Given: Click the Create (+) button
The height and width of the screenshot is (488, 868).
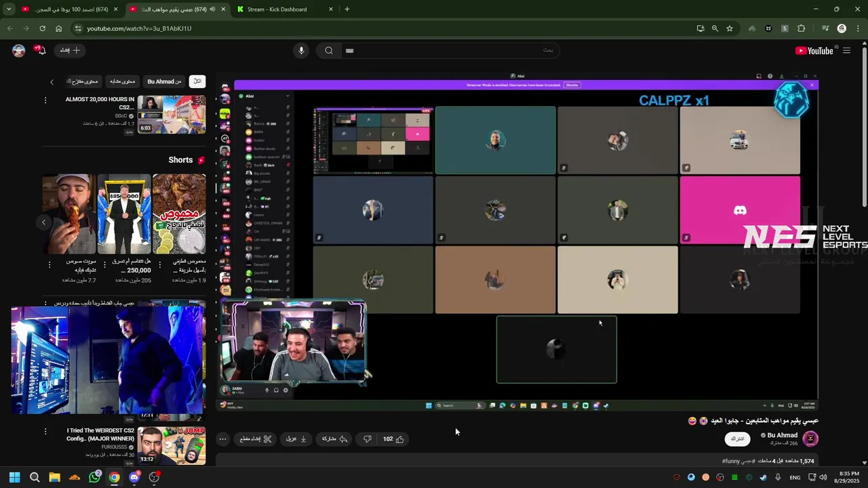Looking at the screenshot, I should (70, 50).
